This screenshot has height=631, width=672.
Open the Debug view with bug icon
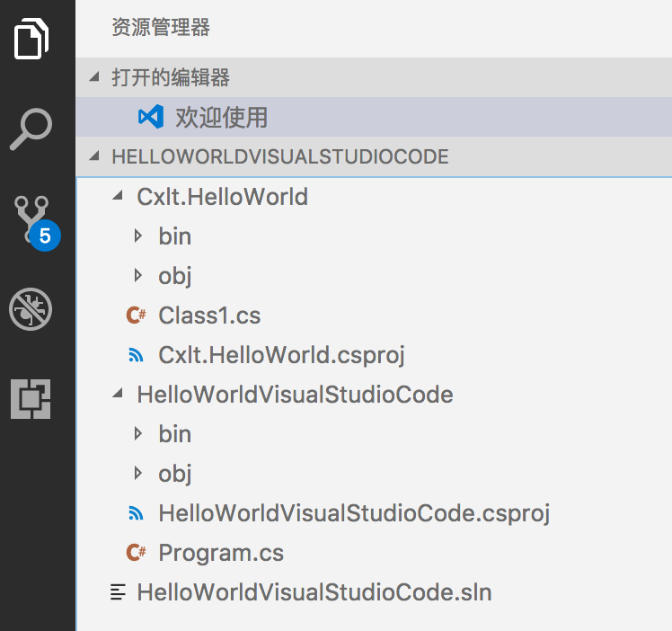coord(31,308)
